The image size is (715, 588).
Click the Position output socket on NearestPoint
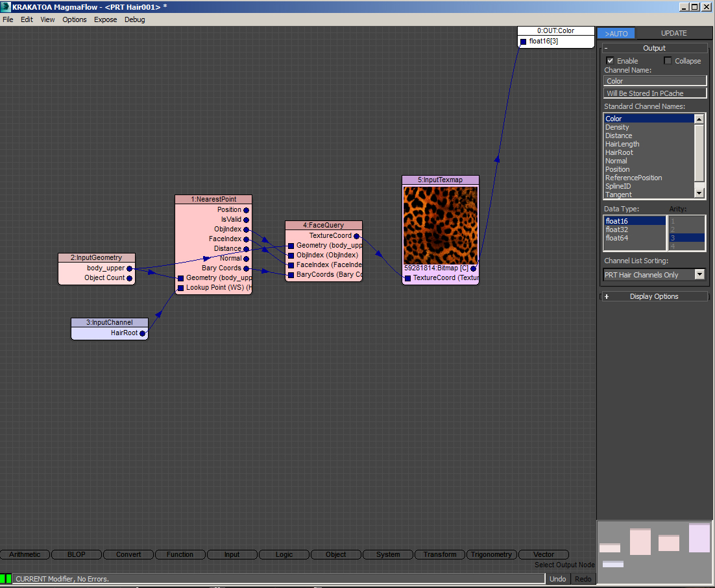pyautogui.click(x=246, y=210)
